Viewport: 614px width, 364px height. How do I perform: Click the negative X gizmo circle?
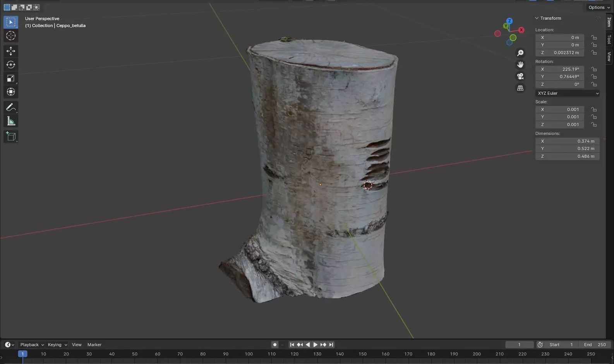tap(497, 34)
